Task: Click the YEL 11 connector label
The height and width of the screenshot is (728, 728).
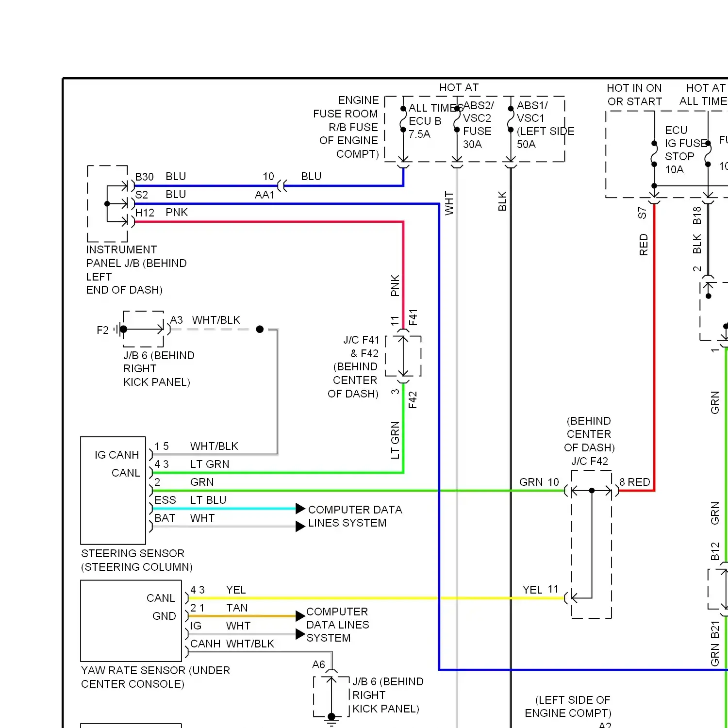Action: (x=540, y=590)
